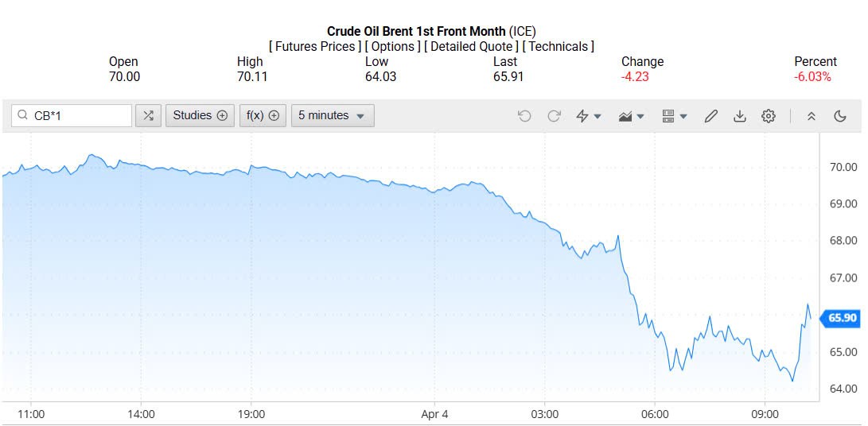
Task: Open the events lightning bolt dropdown
Action: click(589, 116)
